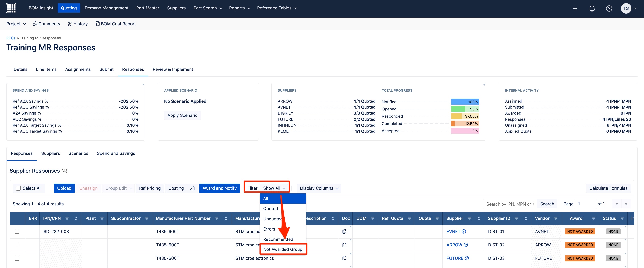Open the help question mark icon
Screen dimensions: 644x268
(609, 8)
